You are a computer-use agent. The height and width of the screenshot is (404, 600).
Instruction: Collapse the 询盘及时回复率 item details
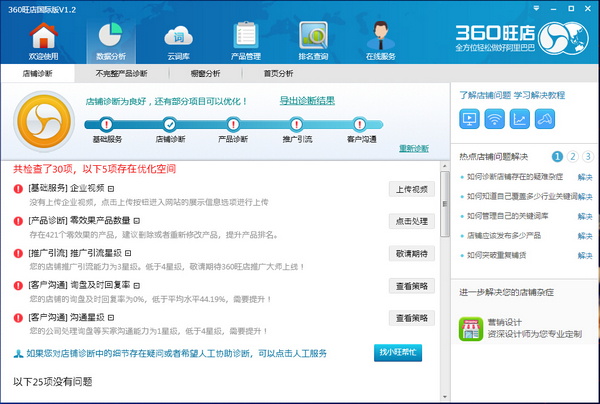(x=135, y=285)
